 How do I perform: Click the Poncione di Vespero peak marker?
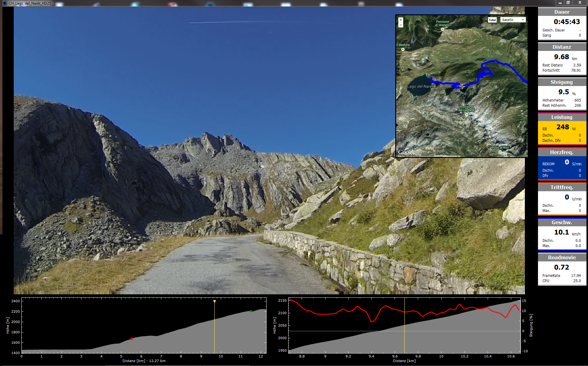(x=442, y=29)
